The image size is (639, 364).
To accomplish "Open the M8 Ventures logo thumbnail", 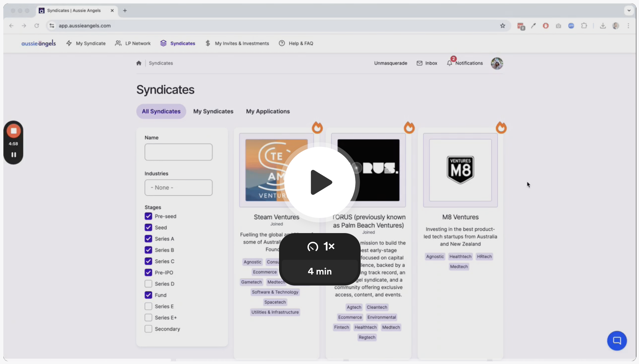I will [461, 170].
